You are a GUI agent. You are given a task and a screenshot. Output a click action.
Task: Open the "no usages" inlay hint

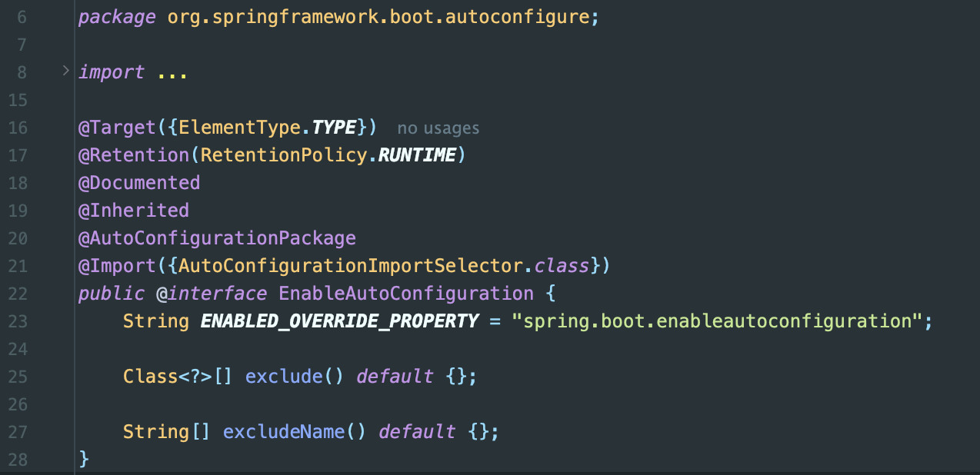pos(438,128)
